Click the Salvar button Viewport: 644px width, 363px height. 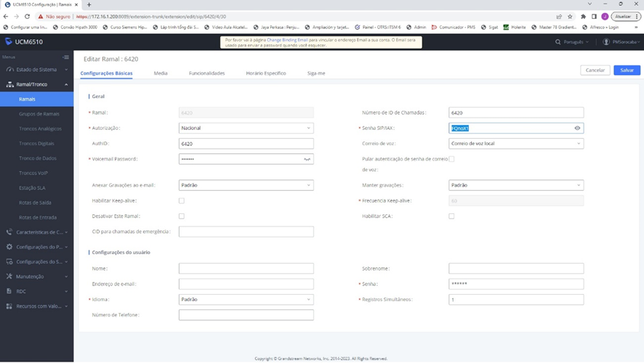[x=627, y=70]
